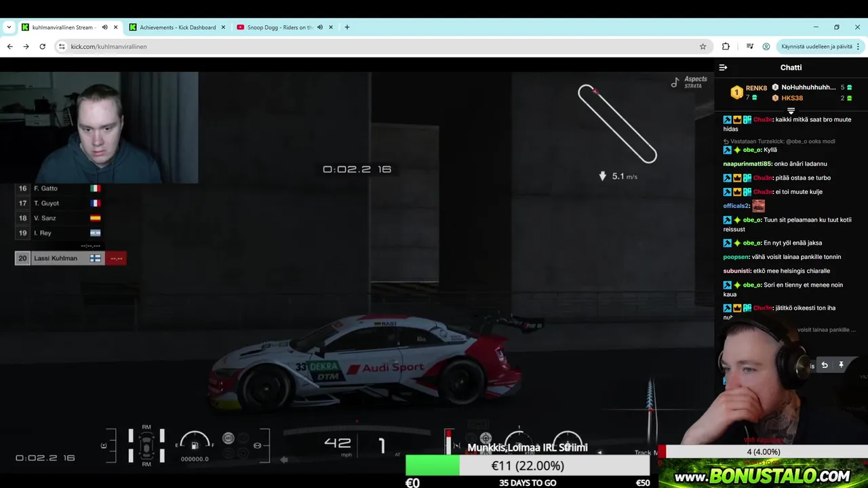Select Lassi Kuhlman leaderboard row
Image resolution: width=868 pixels, height=488 pixels.
70,258
